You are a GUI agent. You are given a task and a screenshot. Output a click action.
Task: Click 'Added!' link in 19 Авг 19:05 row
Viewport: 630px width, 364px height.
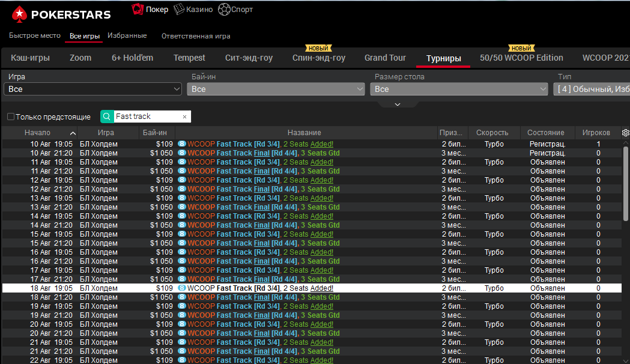(x=322, y=306)
